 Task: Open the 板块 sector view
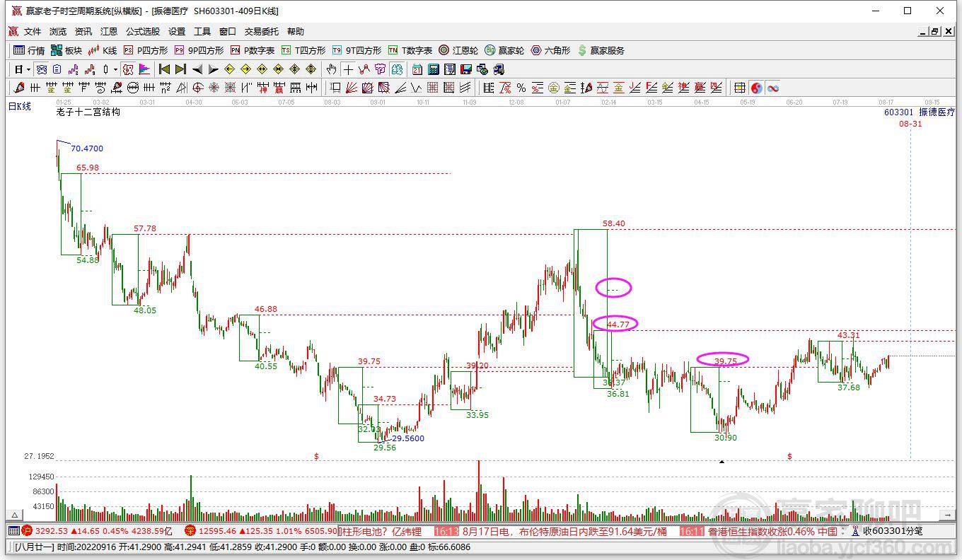[x=66, y=50]
